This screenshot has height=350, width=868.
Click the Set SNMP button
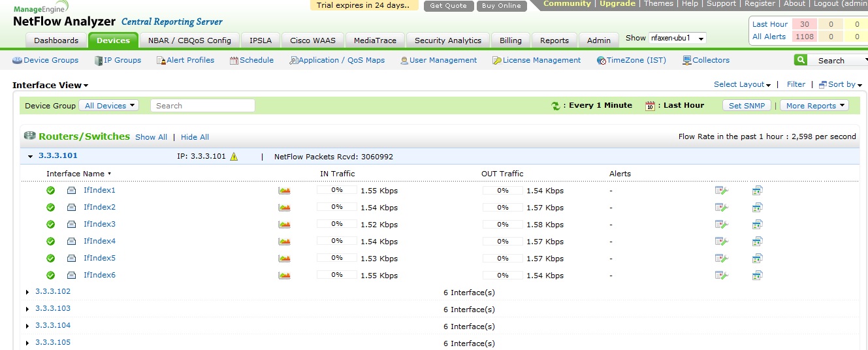pos(747,106)
